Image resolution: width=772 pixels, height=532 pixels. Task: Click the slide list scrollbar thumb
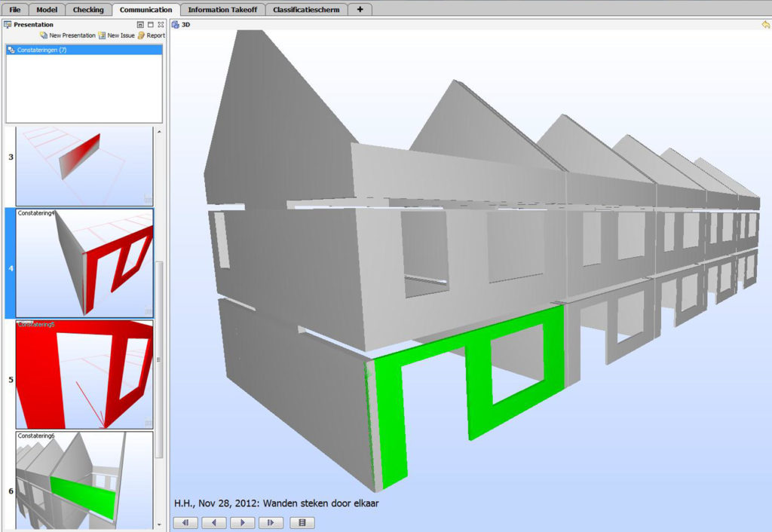(x=158, y=359)
